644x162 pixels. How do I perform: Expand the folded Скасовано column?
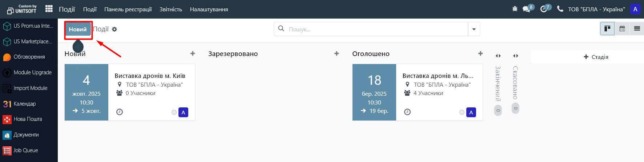tap(515, 56)
